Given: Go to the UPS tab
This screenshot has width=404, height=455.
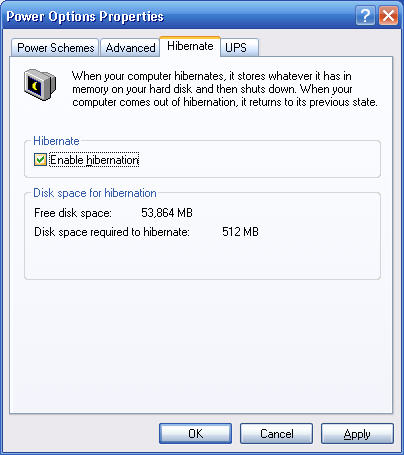Looking at the screenshot, I should [239, 48].
